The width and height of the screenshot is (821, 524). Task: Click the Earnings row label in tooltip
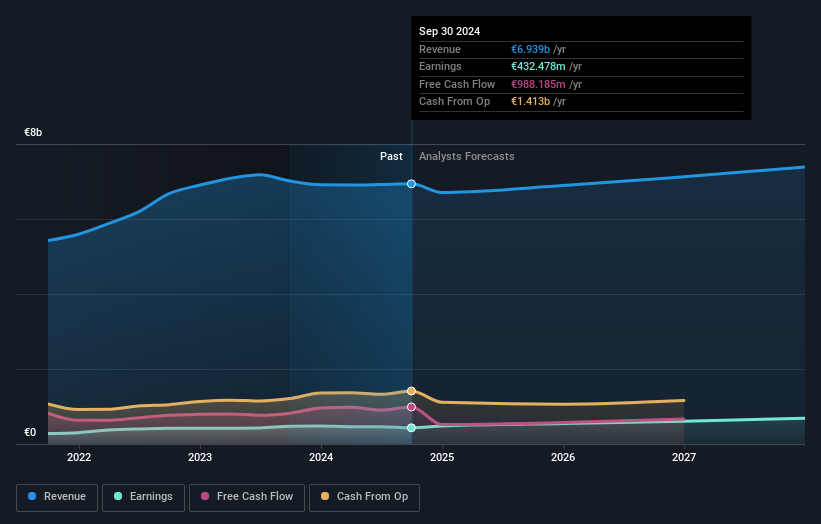point(440,66)
